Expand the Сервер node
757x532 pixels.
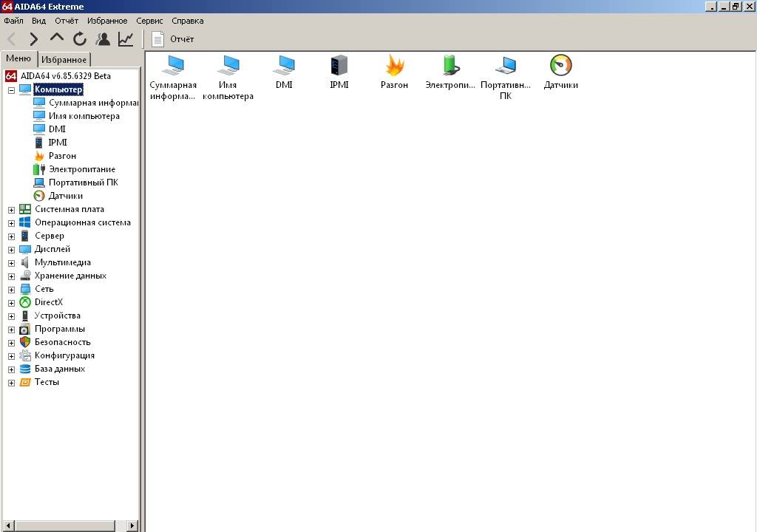pos(12,236)
